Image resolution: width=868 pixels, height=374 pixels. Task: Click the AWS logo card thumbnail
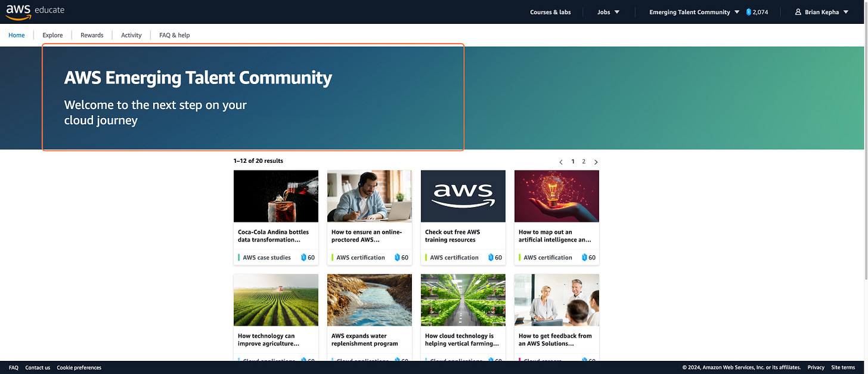click(x=463, y=196)
